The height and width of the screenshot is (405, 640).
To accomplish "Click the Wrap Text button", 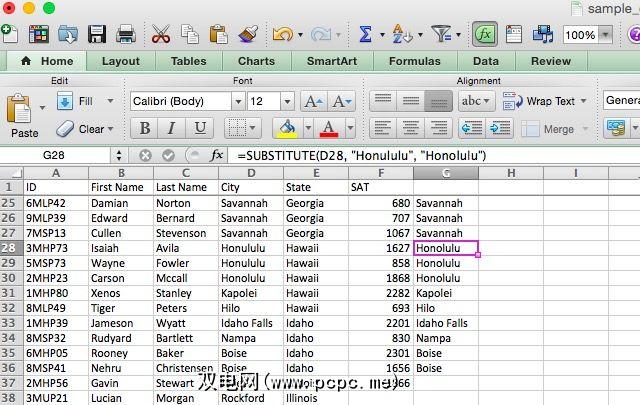I will 540,101.
